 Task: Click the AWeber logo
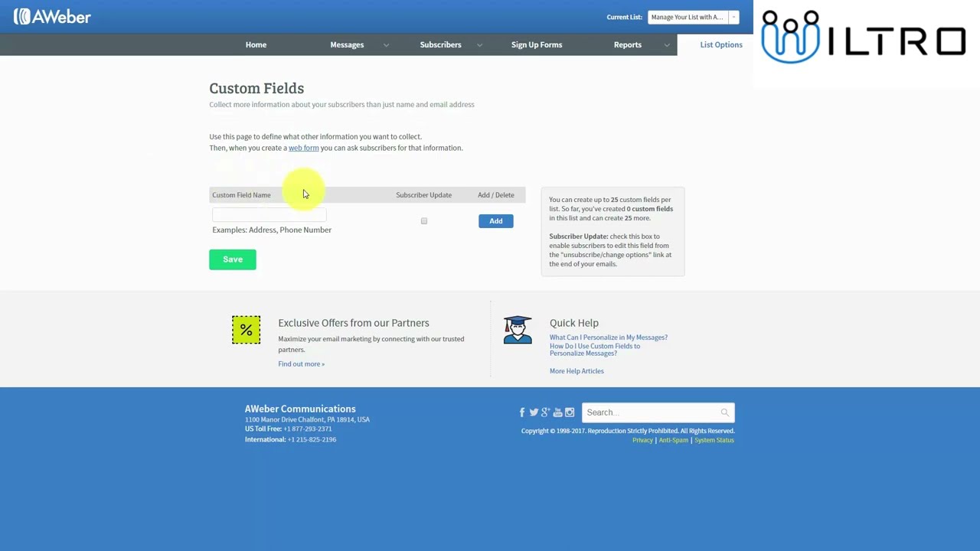(52, 16)
